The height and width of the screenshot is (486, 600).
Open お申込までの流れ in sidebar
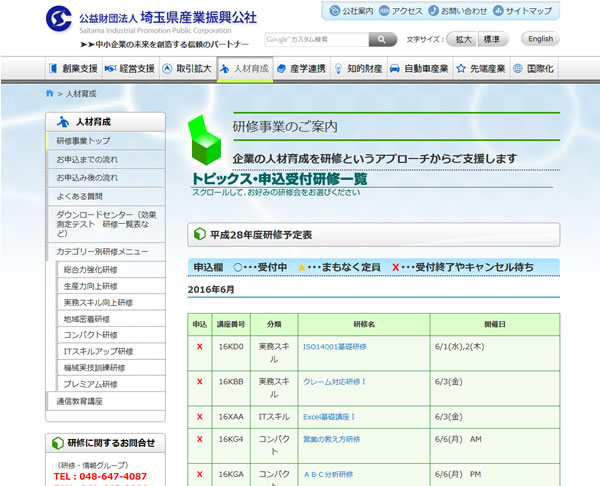tap(106, 160)
